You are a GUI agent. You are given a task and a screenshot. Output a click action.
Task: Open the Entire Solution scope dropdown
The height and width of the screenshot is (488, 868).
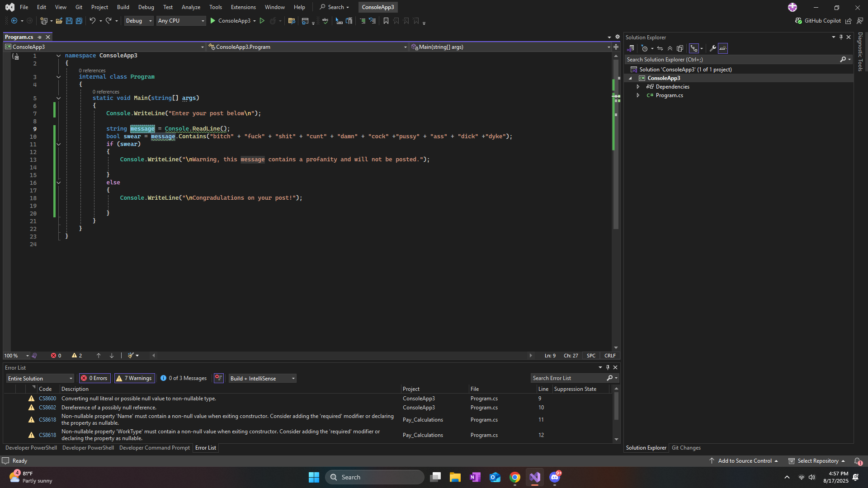[x=40, y=379]
